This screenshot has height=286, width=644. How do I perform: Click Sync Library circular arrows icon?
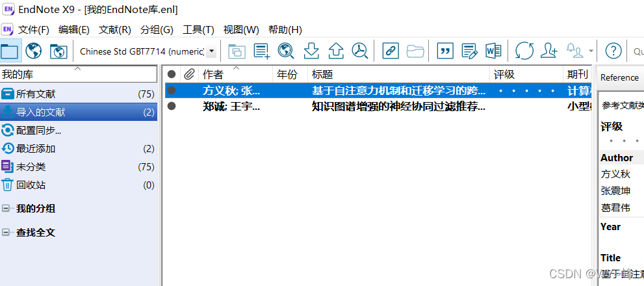tap(524, 51)
